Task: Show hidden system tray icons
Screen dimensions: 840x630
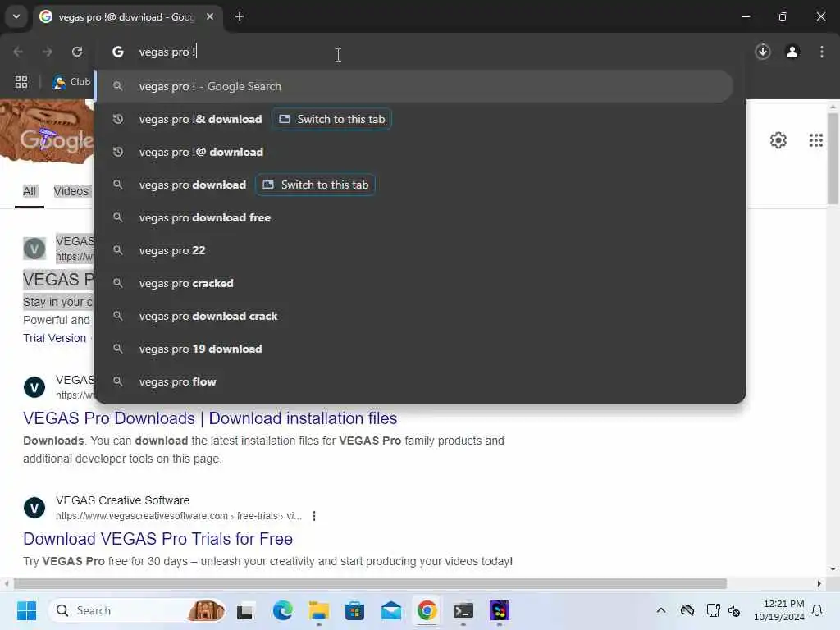Action: [662, 610]
